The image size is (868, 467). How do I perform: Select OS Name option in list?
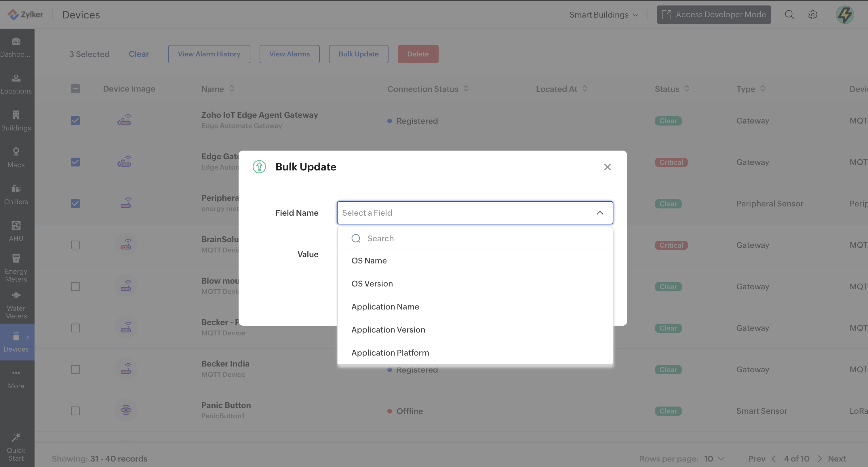pos(369,261)
